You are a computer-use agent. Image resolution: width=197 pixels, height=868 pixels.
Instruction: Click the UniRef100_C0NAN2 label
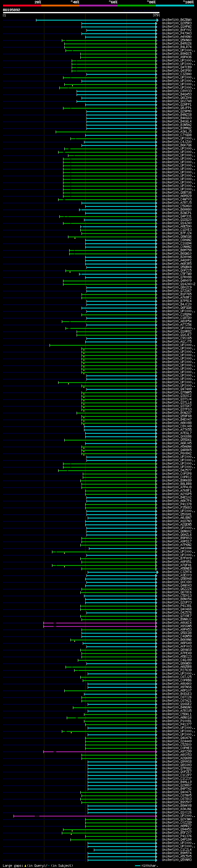point(176,247)
